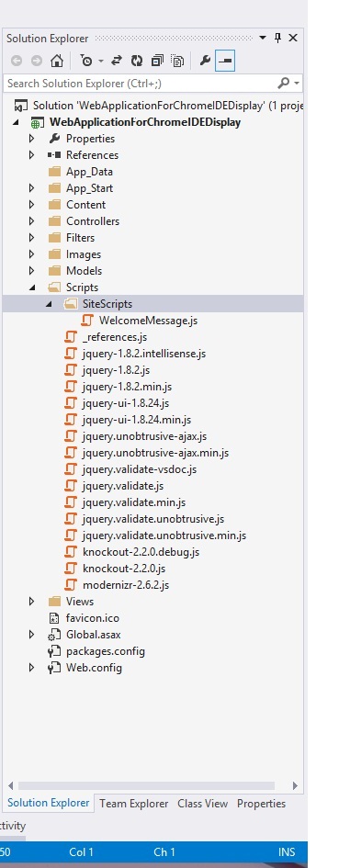Screen dimensions: 350x868
Task: Expand the App_Start folder
Action: coord(31,188)
